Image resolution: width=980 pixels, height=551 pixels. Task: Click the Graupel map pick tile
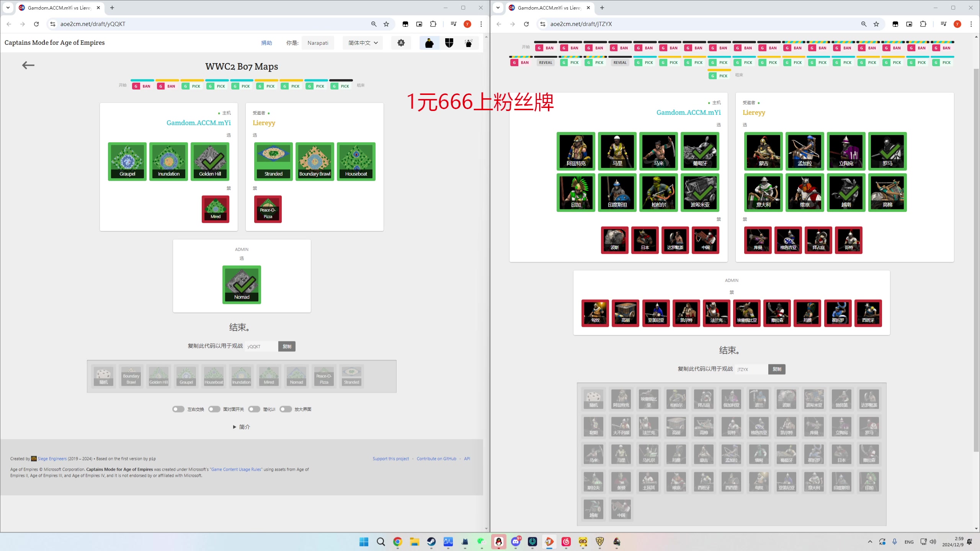click(127, 161)
